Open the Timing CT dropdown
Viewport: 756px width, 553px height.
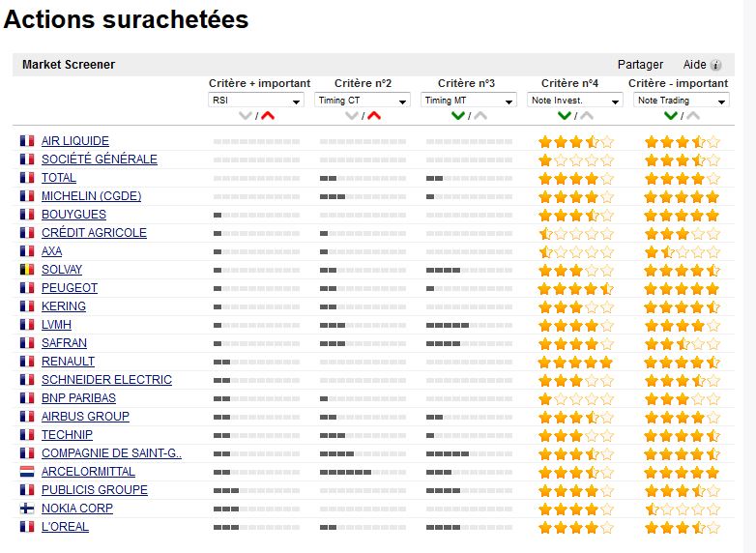click(x=363, y=101)
